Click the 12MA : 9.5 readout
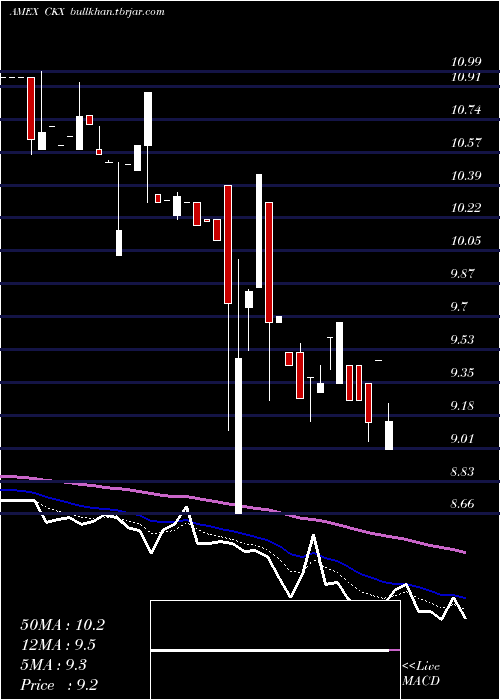Viewport: 500px width, 700px height. 58,645
